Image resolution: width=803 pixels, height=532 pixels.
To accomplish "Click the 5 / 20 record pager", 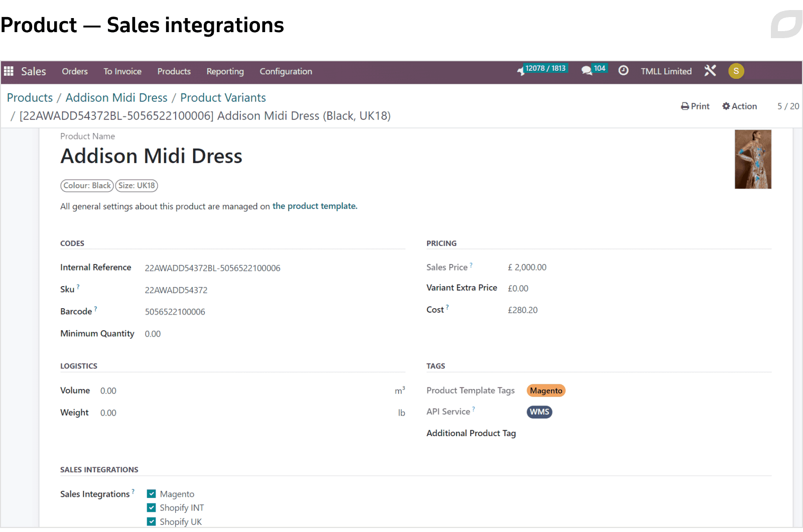I will point(788,106).
